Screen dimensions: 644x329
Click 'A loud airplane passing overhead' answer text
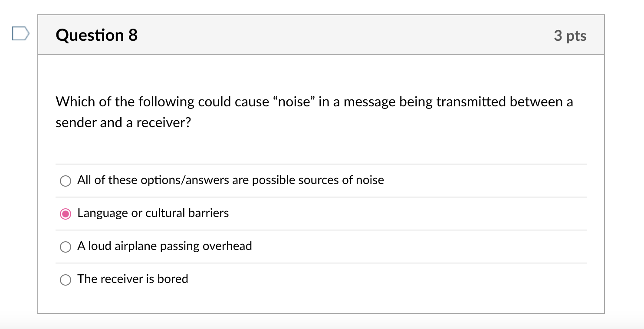[164, 246]
